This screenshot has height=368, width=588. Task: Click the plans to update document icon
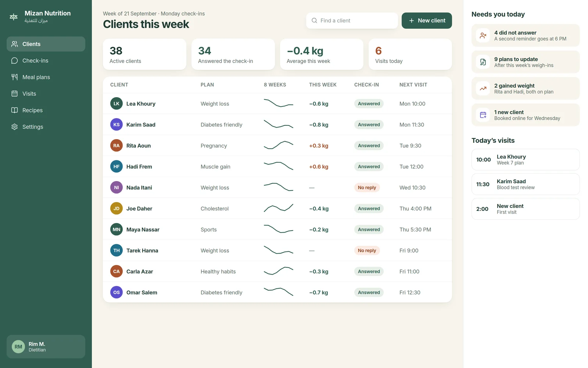click(x=483, y=62)
